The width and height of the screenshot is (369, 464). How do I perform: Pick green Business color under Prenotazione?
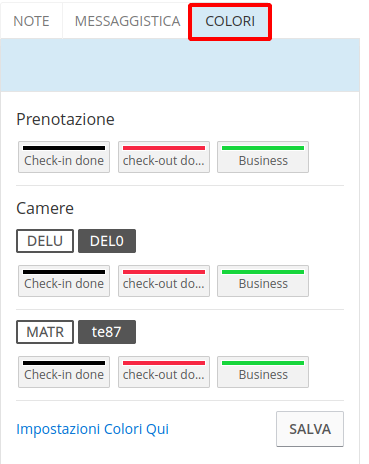coord(263,157)
